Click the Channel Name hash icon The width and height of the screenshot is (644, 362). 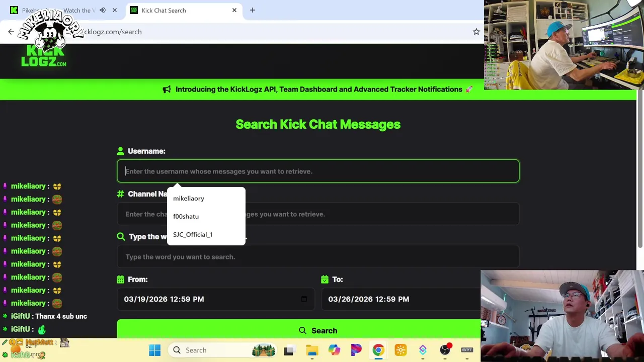(120, 194)
